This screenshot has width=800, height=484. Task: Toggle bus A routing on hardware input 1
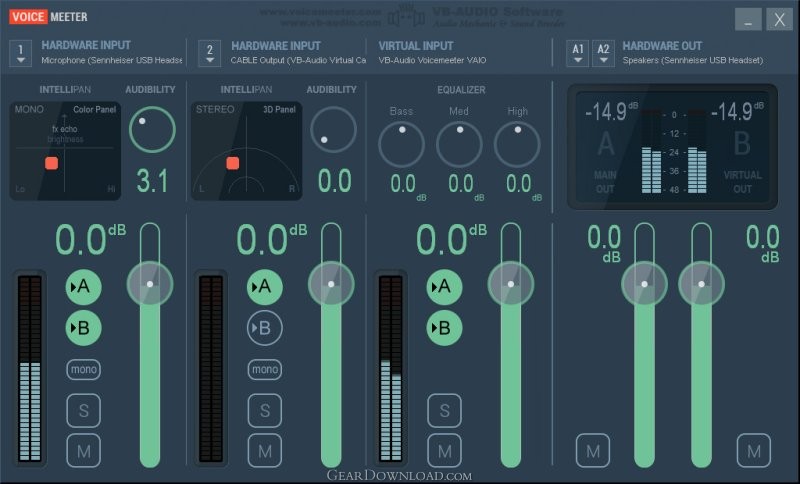point(83,287)
